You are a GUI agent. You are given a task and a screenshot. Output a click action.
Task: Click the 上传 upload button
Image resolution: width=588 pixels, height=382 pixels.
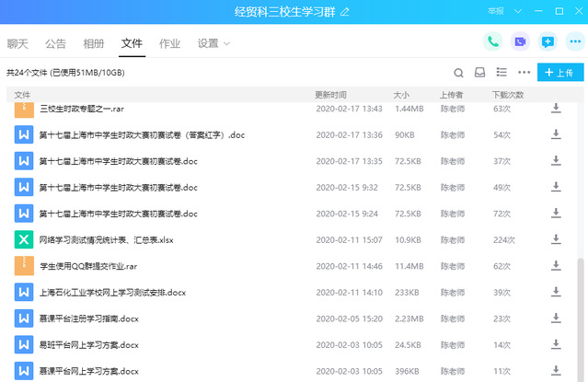[x=559, y=72]
